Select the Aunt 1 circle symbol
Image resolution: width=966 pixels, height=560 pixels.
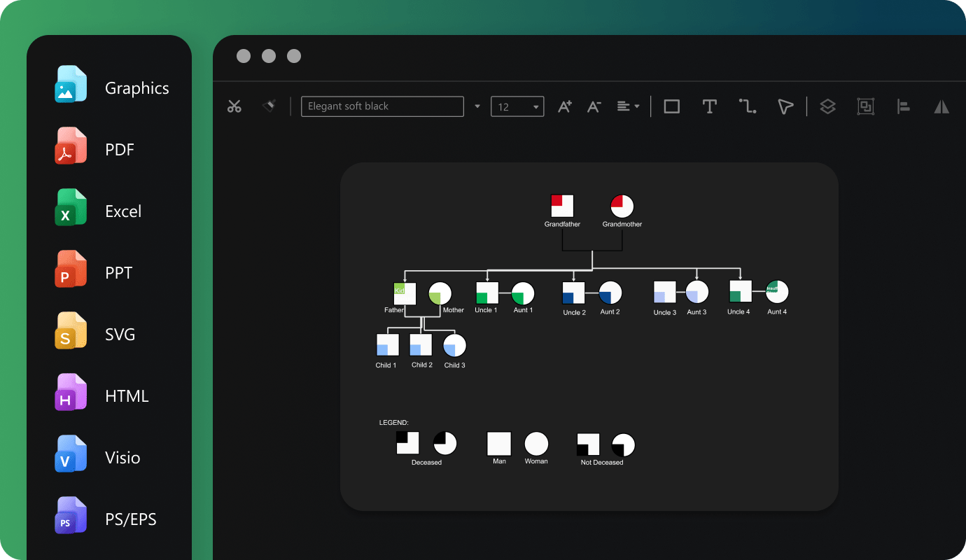[523, 293]
